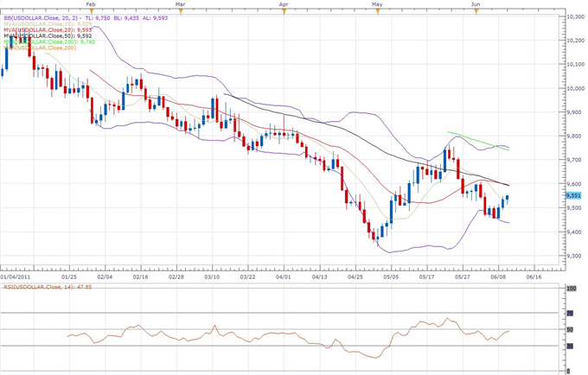Screen dimensions: 588x375
Task: Click the 01/04/2011 date axis label
Action: (x=15, y=276)
